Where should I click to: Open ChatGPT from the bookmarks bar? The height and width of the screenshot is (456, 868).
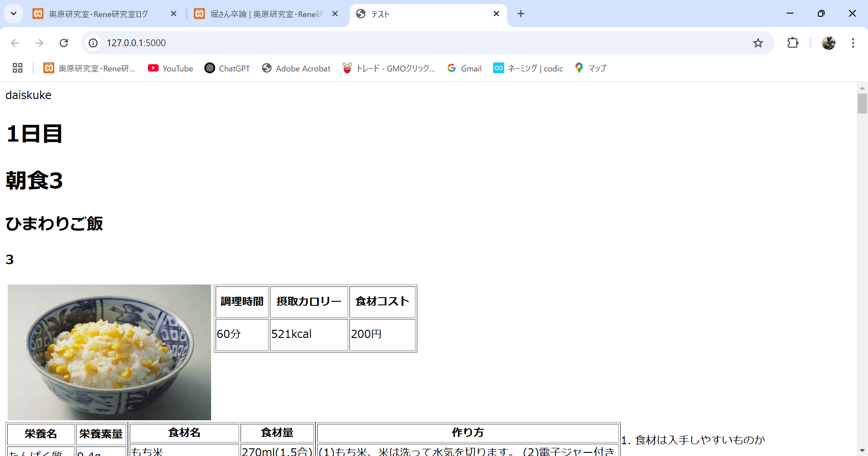(227, 68)
